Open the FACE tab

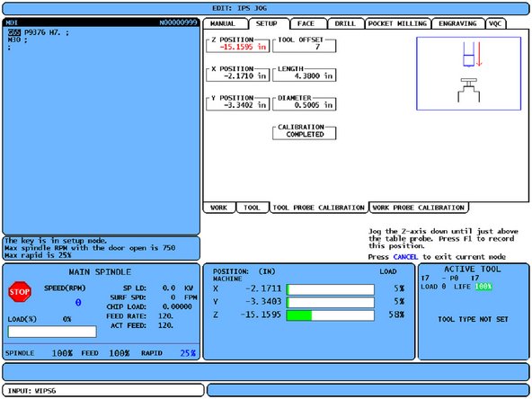(x=308, y=23)
